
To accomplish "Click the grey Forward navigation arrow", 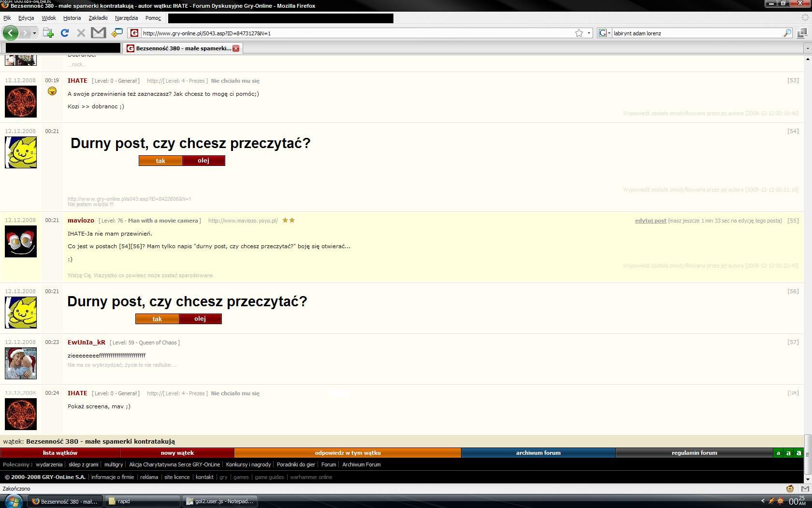I will pyautogui.click(x=25, y=33).
